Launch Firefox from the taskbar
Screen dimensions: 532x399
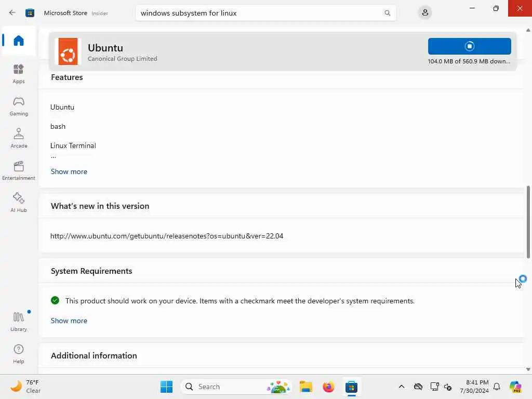(x=328, y=387)
